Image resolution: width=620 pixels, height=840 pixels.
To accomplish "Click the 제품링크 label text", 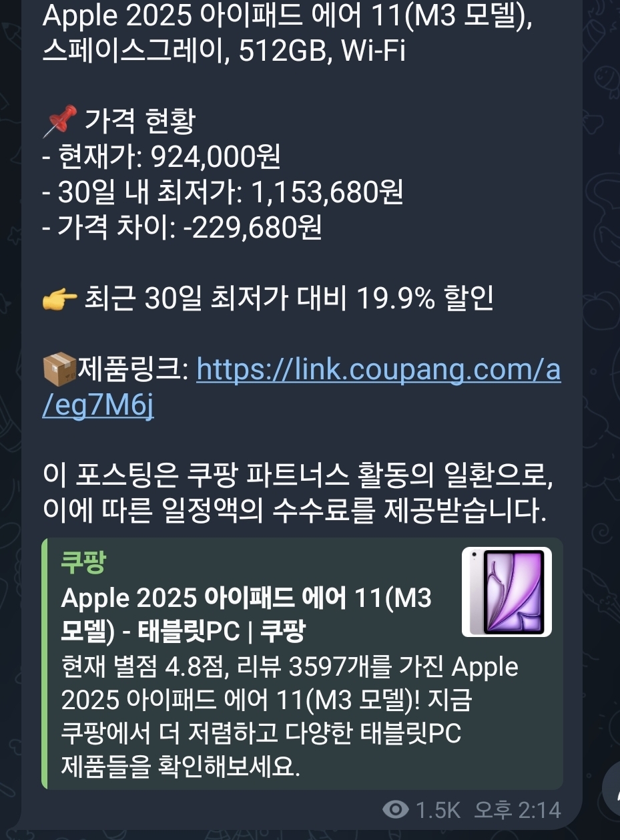I will pyautogui.click(x=133, y=369).
